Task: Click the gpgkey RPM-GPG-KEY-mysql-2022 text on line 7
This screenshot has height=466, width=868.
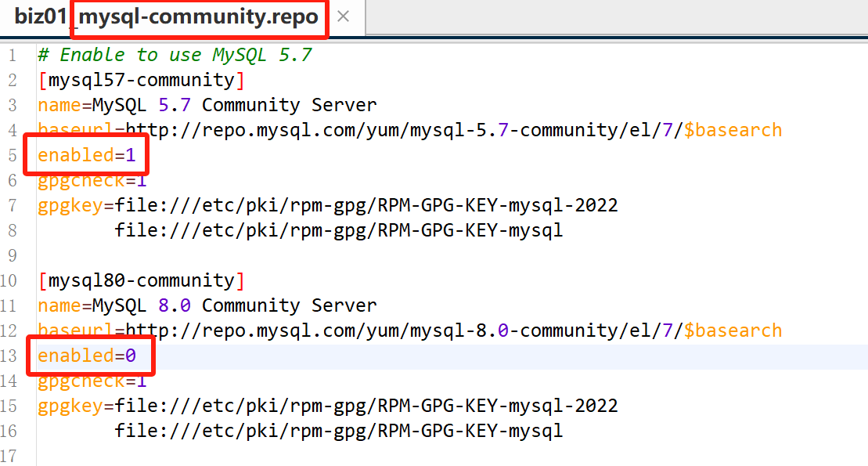Action: (328, 205)
